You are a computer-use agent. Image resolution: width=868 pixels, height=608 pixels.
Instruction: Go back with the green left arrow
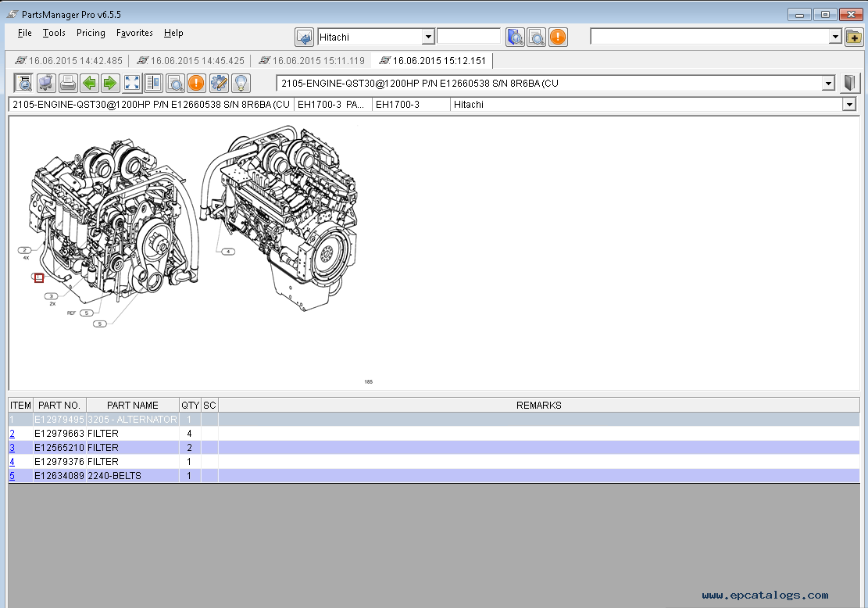[x=89, y=83]
